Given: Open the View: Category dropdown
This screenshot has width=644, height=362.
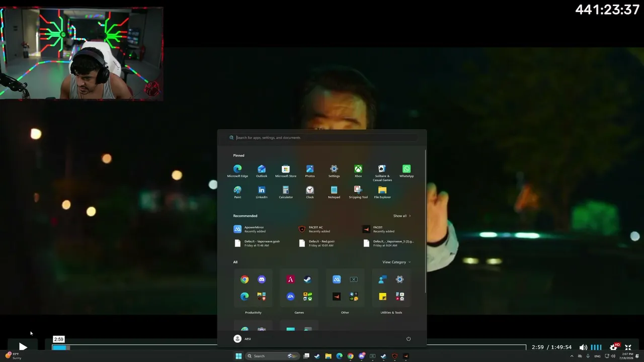Looking at the screenshot, I should coord(396,262).
